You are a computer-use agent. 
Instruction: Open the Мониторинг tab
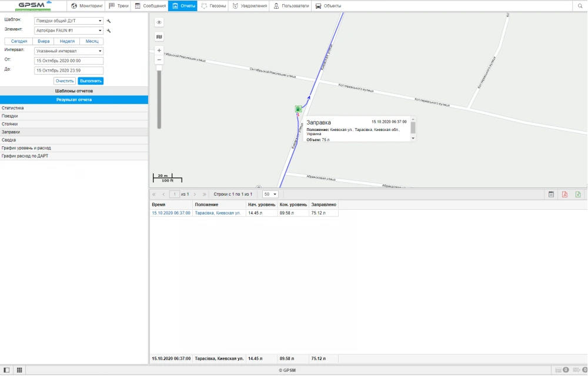tap(87, 6)
